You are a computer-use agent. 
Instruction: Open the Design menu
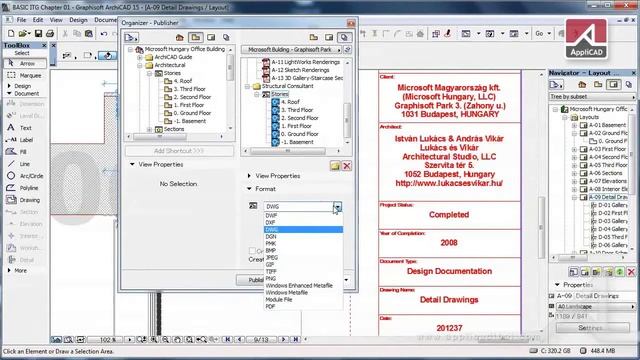(78, 20)
